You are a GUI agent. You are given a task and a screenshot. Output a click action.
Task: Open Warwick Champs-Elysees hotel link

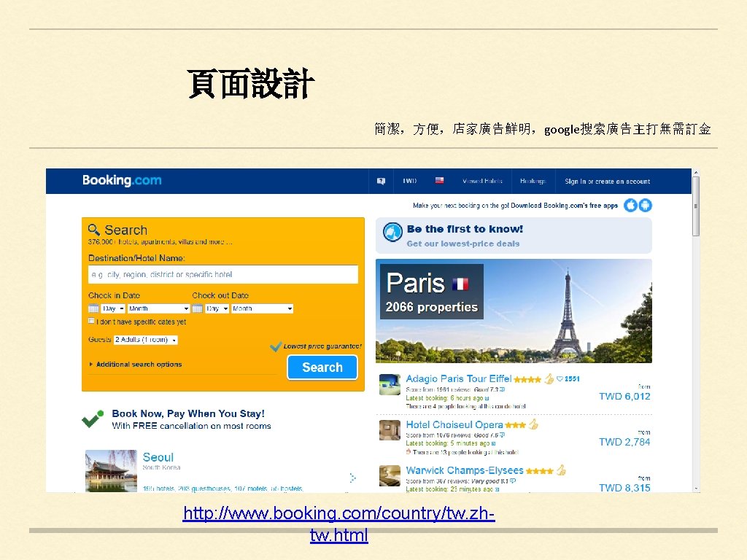click(465, 470)
